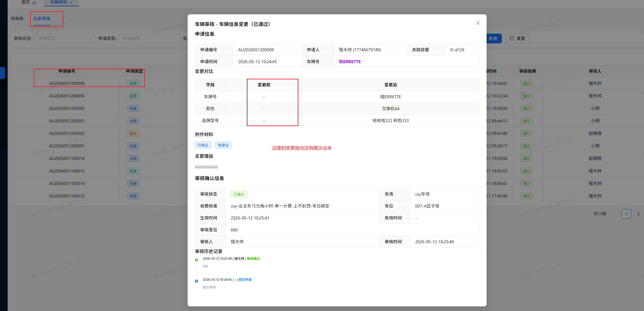This screenshot has height=311, width=644.
Task: Click linked house value D-d126
Action: click(457, 50)
